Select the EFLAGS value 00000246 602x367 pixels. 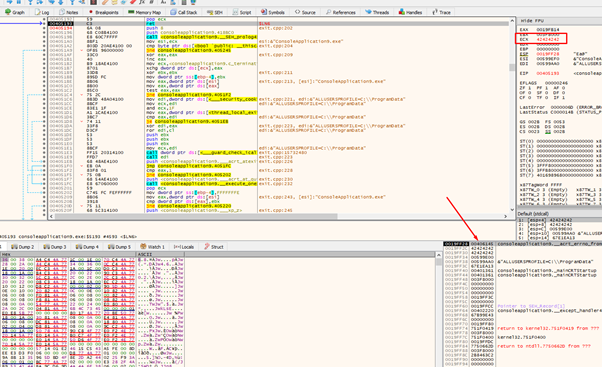(556, 83)
